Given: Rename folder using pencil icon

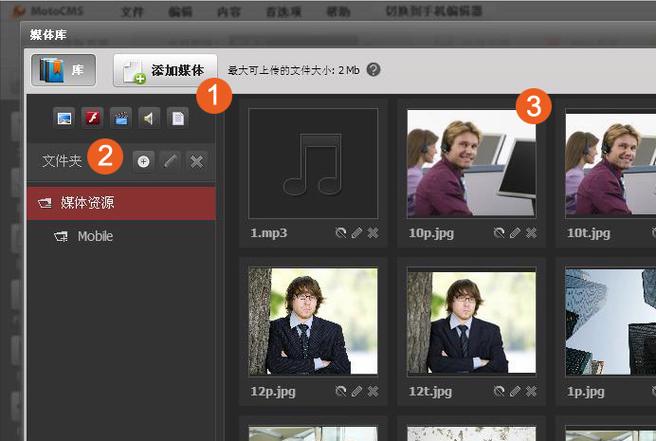Looking at the screenshot, I should pyautogui.click(x=170, y=162).
